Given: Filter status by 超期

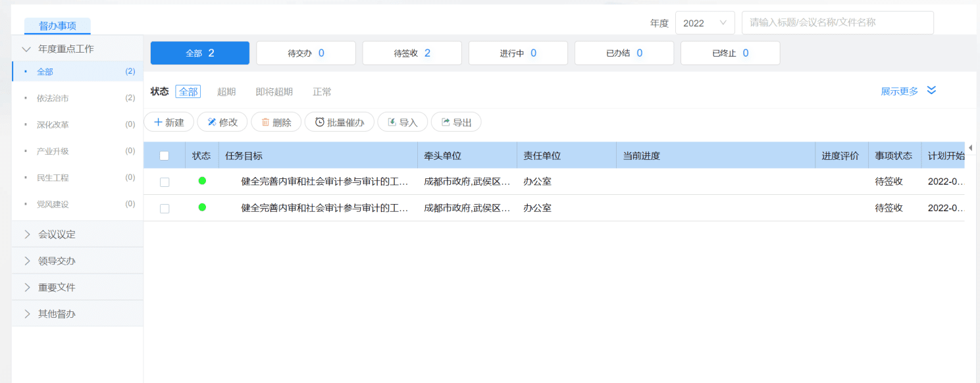Looking at the screenshot, I should 226,92.
